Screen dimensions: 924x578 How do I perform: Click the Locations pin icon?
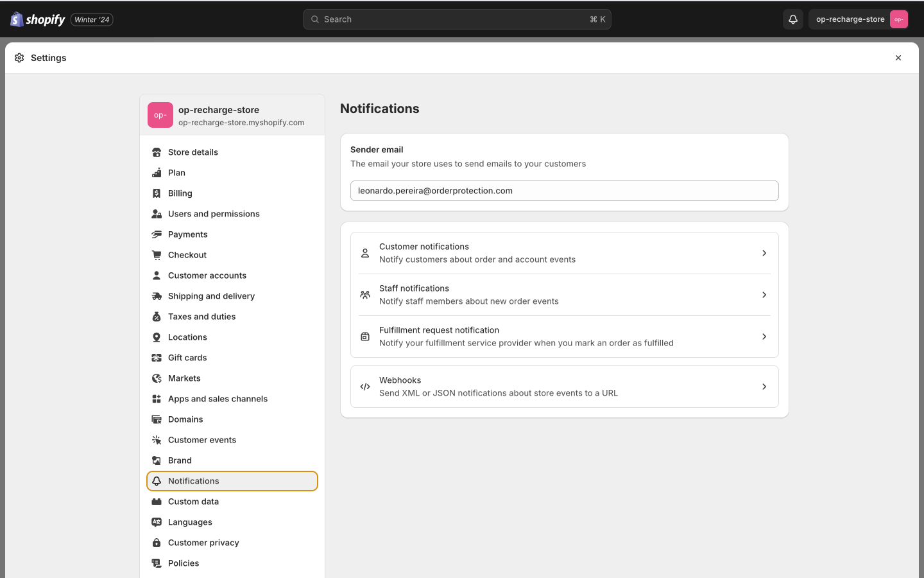pyautogui.click(x=157, y=337)
